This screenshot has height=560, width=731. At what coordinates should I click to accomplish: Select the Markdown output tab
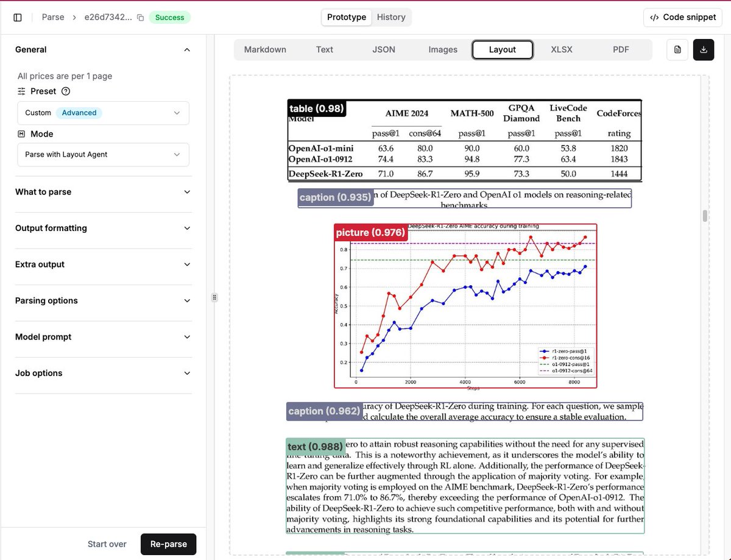coord(265,50)
